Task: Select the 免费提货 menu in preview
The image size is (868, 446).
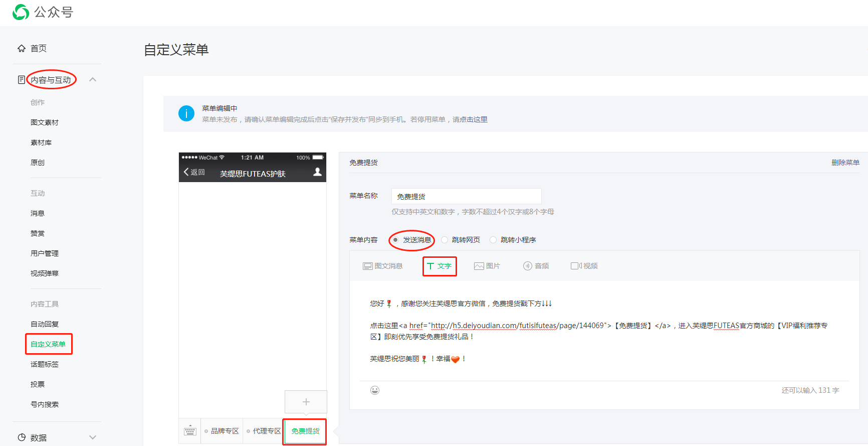Action: [305, 431]
